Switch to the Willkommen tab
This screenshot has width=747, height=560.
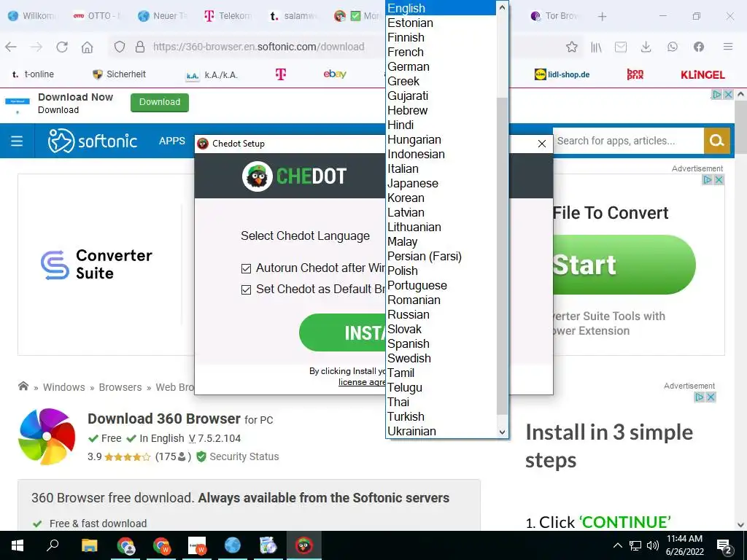[x=32, y=16]
